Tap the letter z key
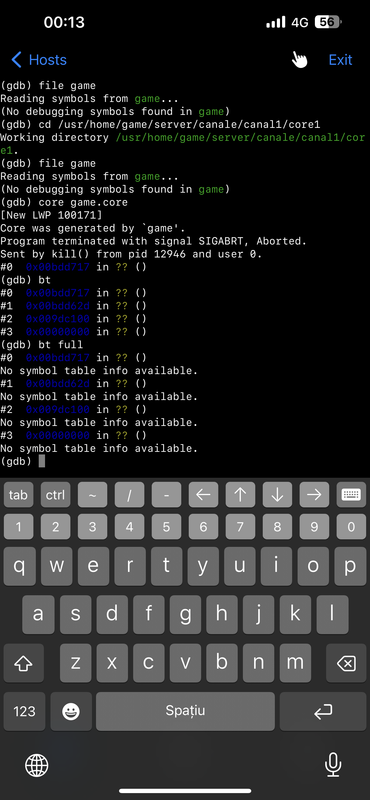 coord(75,663)
